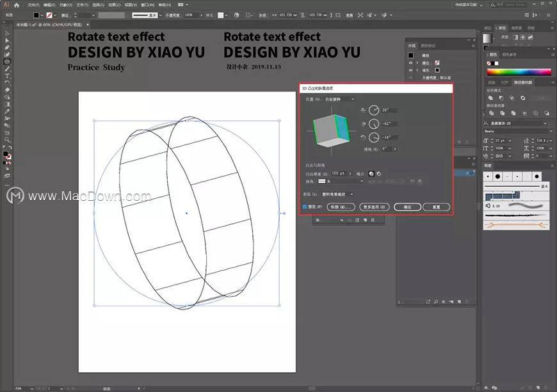Viewport: 557px width, 392px height.
Task: Select the large round calligraphic brush
Action: point(497,176)
